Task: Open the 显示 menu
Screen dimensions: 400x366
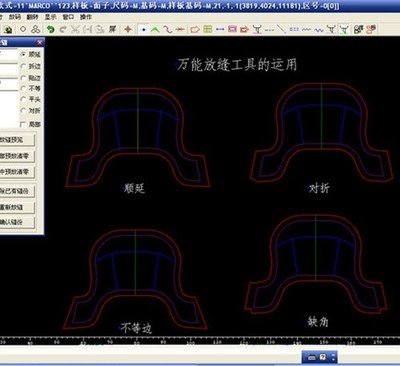Action: [50, 17]
